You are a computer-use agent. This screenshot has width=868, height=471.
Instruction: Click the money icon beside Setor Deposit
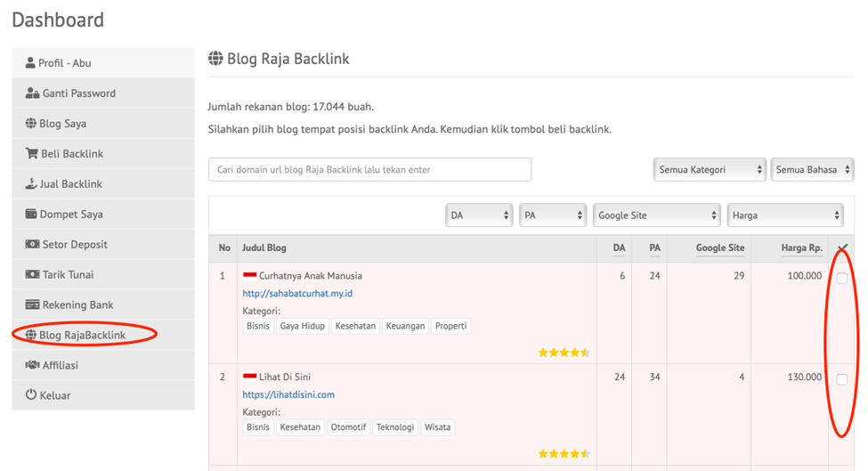(x=32, y=245)
